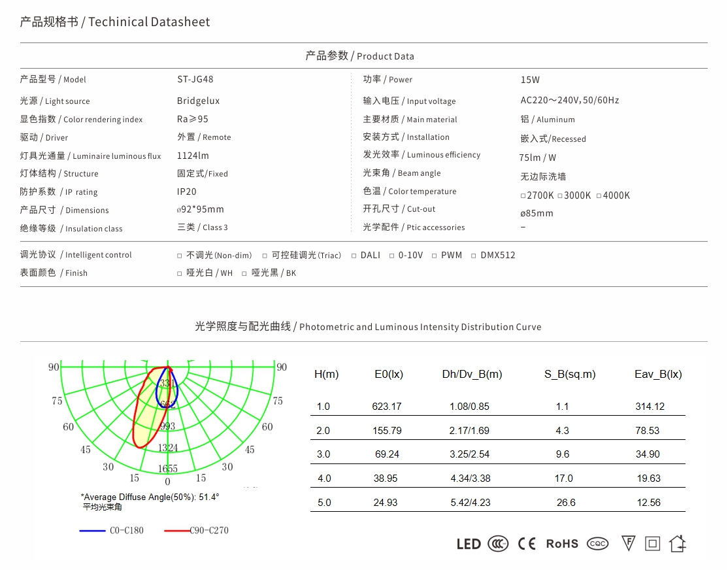Check the 3000K color temperature box

coord(561,196)
